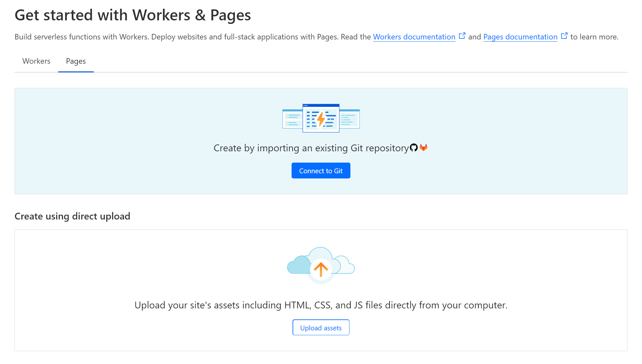Select the Pages tab
Screen dimensions: 642x364
76,61
